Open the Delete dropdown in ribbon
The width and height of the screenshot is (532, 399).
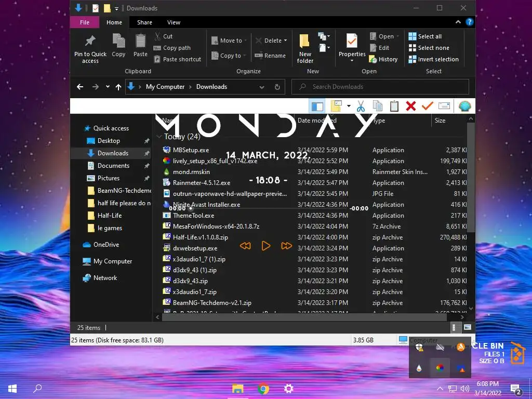271,41
